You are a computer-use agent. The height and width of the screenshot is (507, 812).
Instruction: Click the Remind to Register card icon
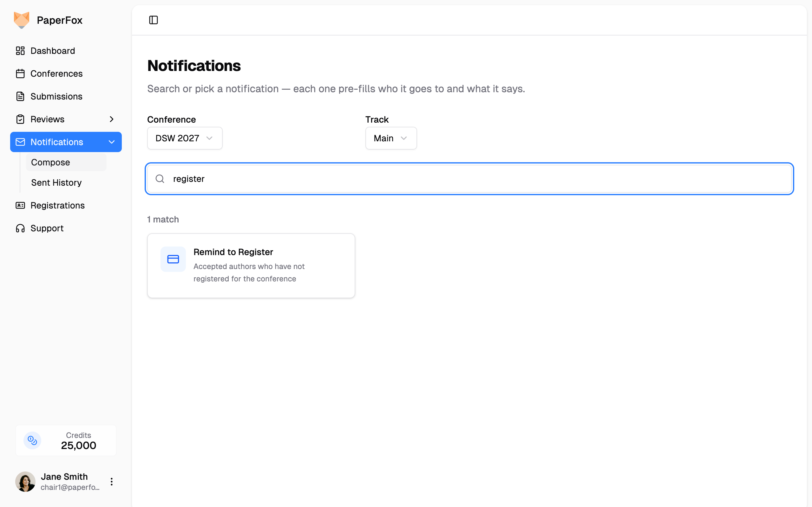click(173, 259)
